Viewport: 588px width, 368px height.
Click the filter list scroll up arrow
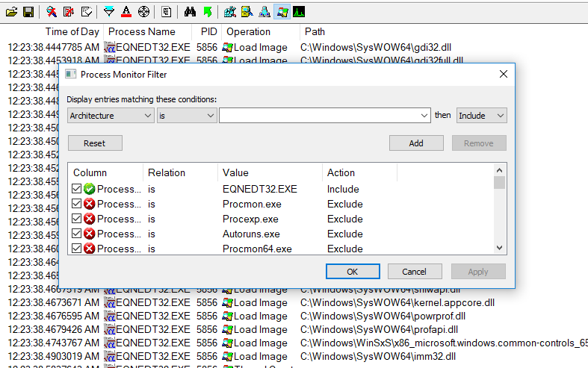pos(500,170)
